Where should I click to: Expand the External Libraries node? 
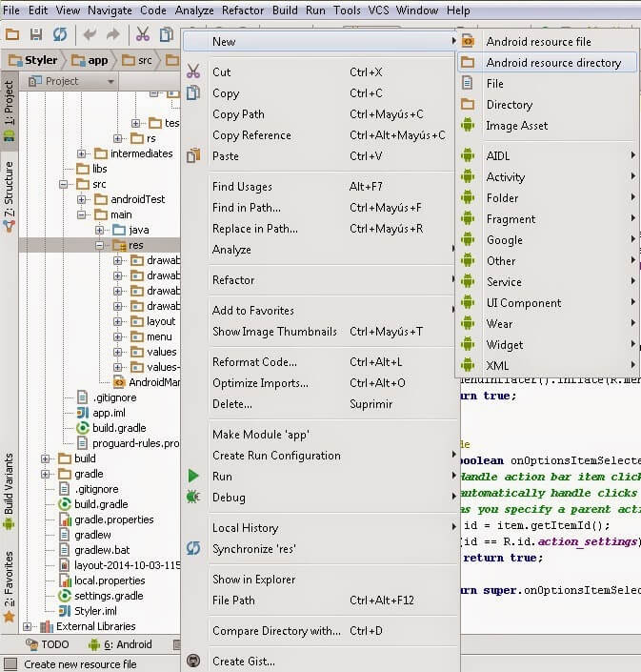point(27,626)
